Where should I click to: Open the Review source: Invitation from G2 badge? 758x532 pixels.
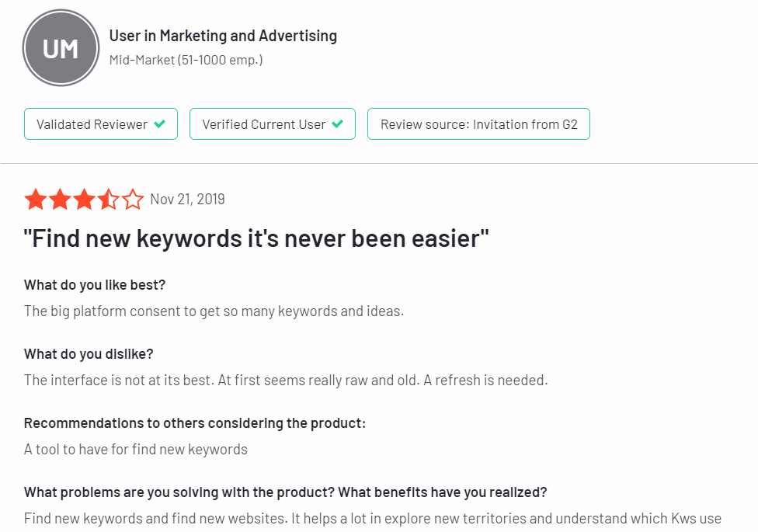point(478,123)
